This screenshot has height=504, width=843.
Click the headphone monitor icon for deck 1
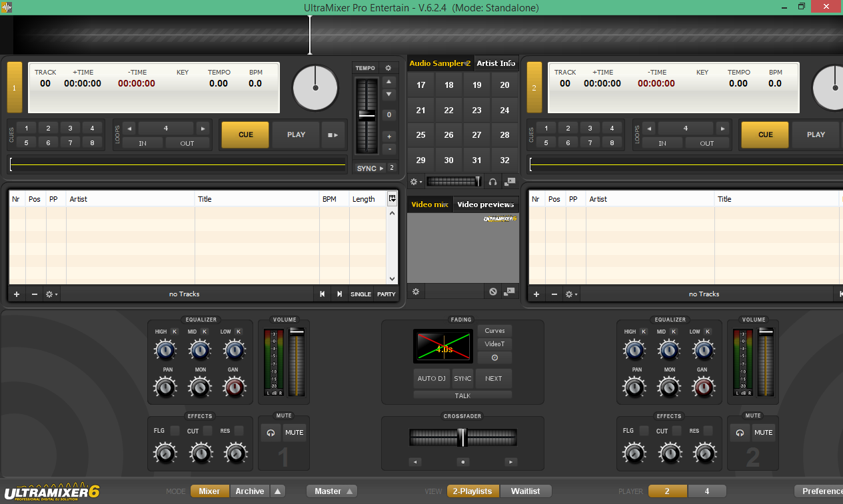coord(271,433)
